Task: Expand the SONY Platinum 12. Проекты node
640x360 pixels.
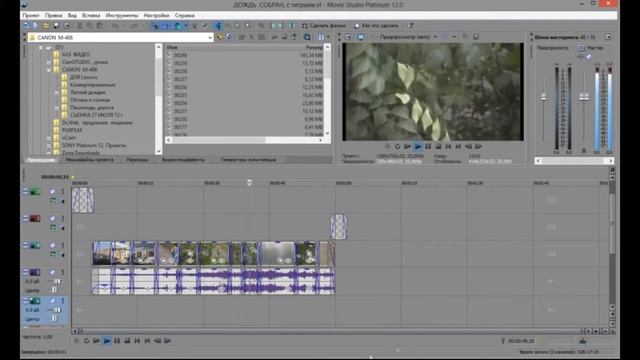Action: (49, 145)
